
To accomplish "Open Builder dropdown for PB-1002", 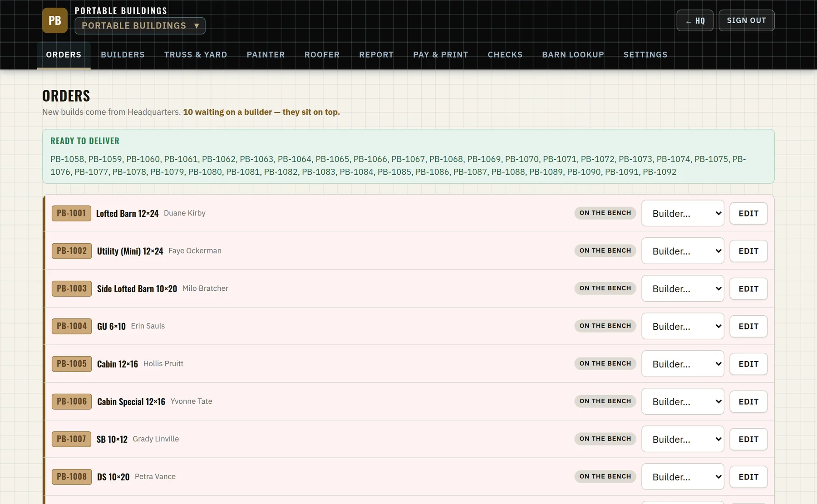I will pos(683,251).
